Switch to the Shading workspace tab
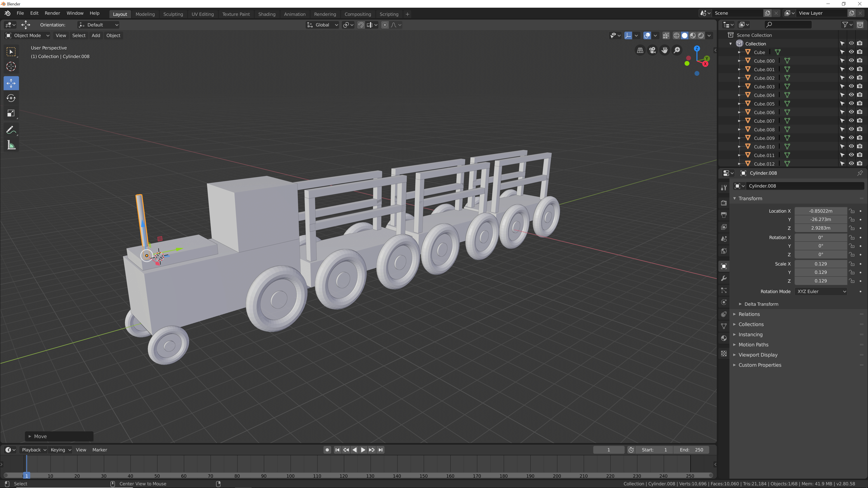Viewport: 868px width, 488px height. point(267,14)
